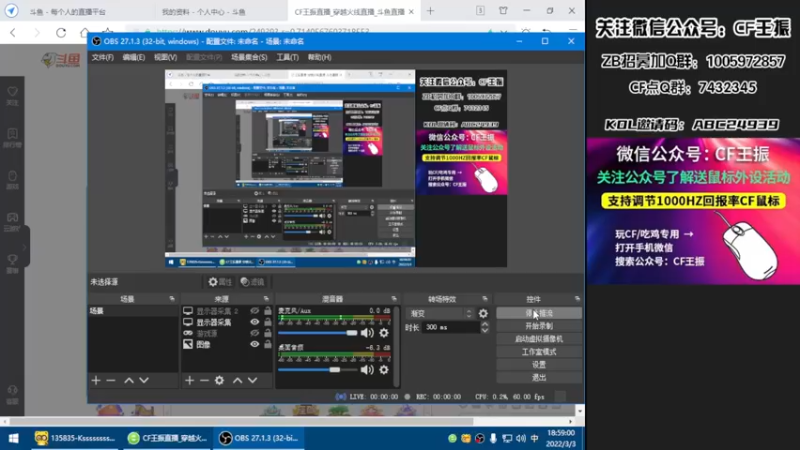
Task: Open CF王振直播 browser in taskbar
Action: pyautogui.click(x=167, y=438)
